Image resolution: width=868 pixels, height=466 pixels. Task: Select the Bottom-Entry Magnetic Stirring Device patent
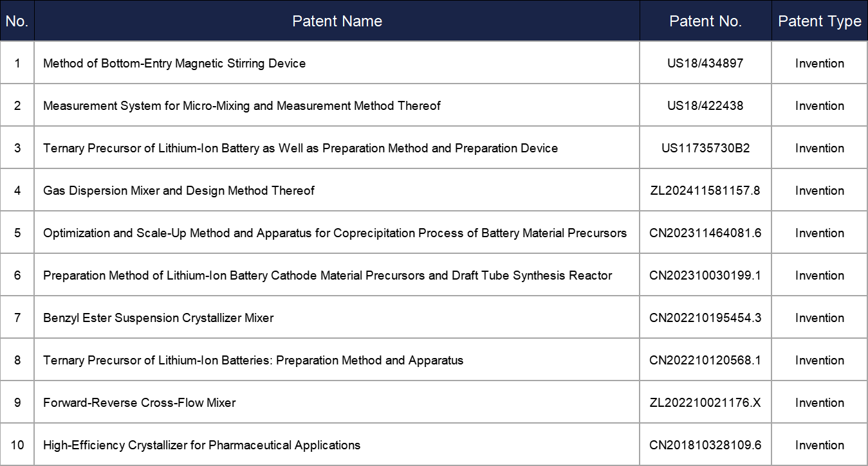click(x=174, y=63)
